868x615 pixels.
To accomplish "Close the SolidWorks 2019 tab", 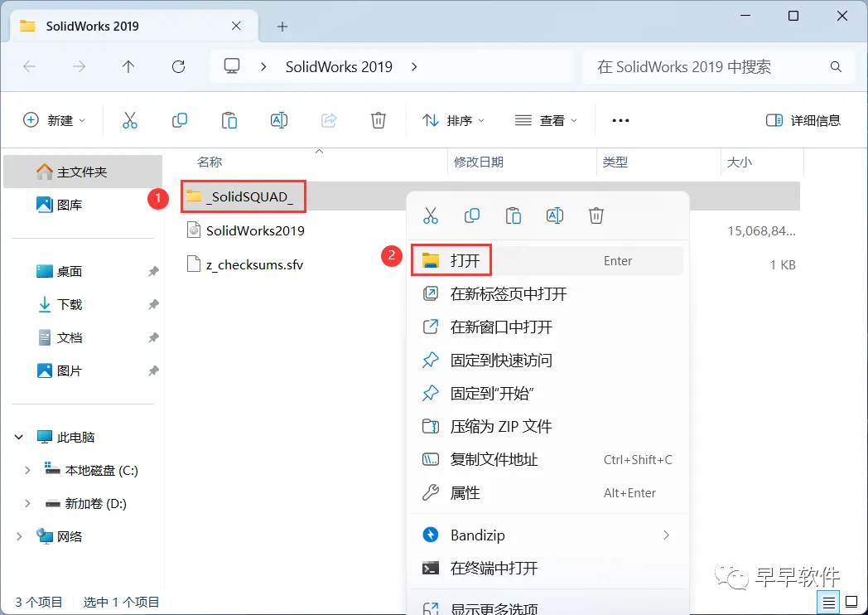I will click(236, 26).
